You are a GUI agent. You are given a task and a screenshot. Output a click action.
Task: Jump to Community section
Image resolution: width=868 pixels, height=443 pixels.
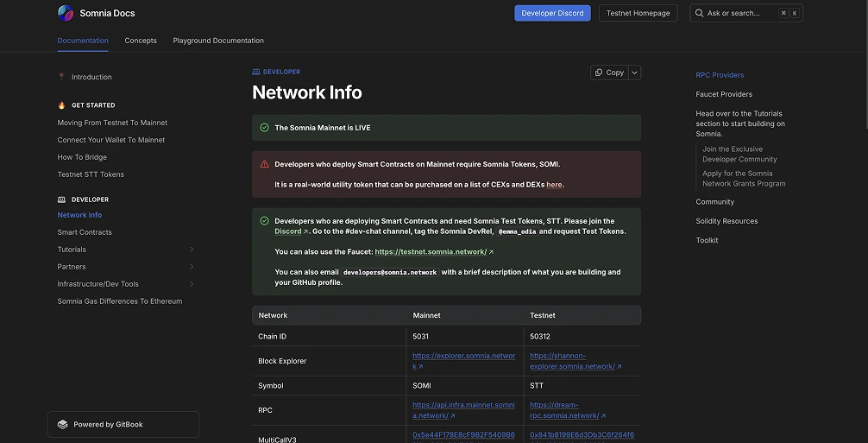[714, 202]
